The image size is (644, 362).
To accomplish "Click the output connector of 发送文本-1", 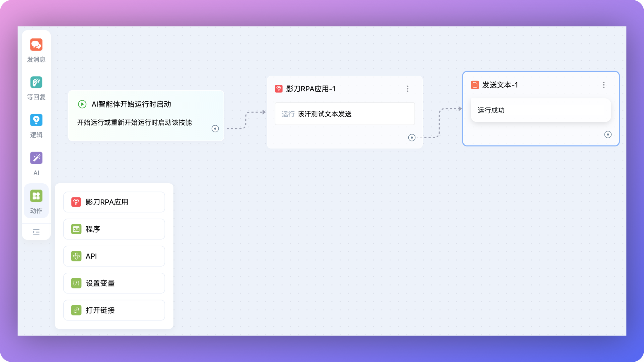I will tap(608, 134).
